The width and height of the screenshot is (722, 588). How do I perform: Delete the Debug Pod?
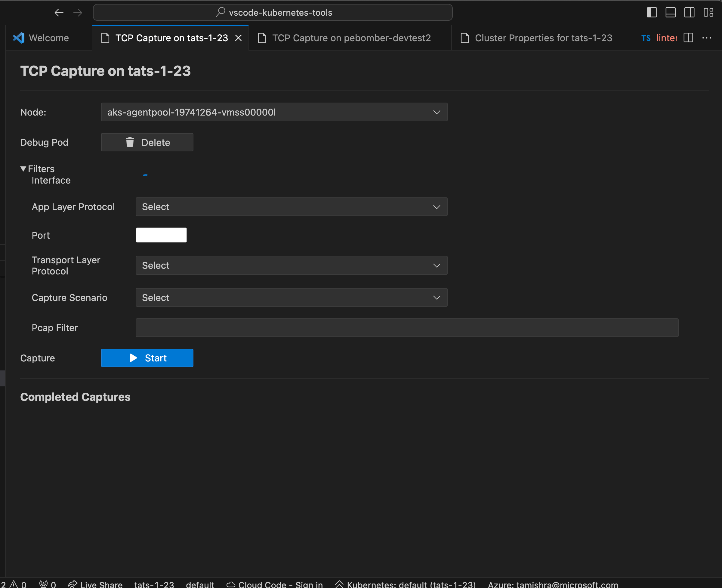(x=147, y=142)
